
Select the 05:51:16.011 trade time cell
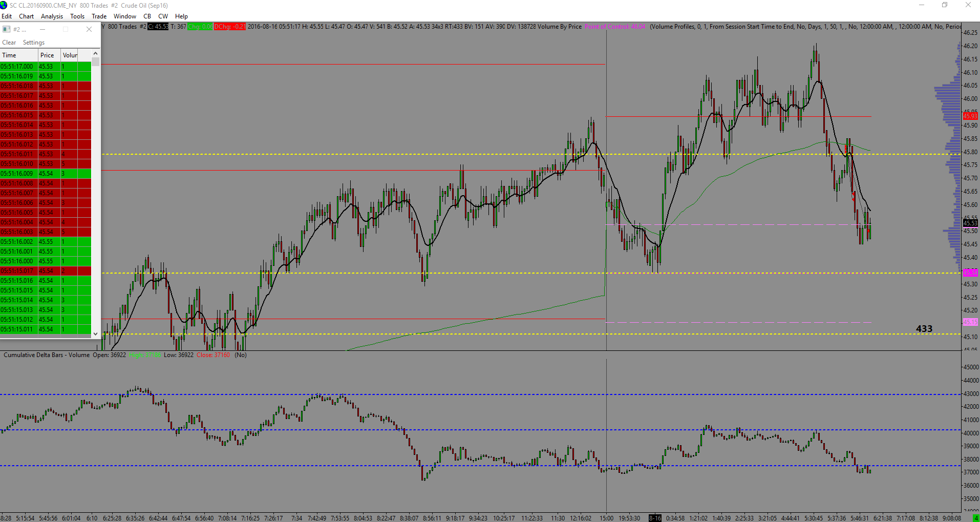coord(19,154)
